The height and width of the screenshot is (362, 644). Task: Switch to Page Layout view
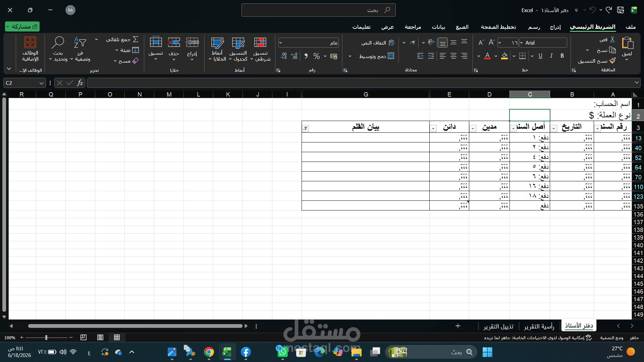[100, 338]
